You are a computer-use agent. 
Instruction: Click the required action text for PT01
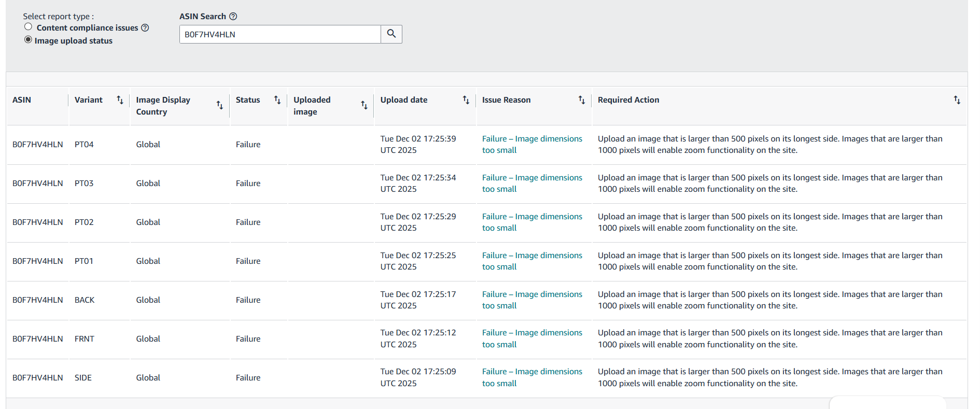(x=770, y=261)
